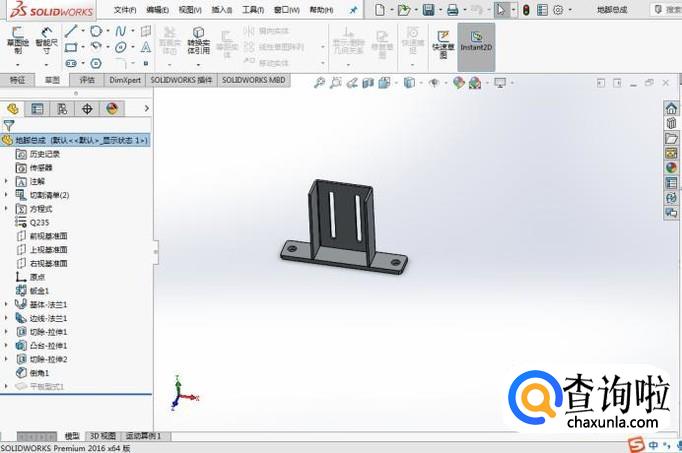Open the 工具(T) menu
The height and width of the screenshot is (453, 682).
coord(253,9)
